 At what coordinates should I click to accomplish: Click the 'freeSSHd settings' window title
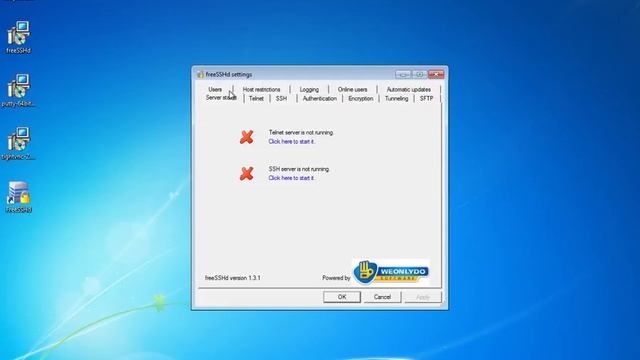point(229,74)
